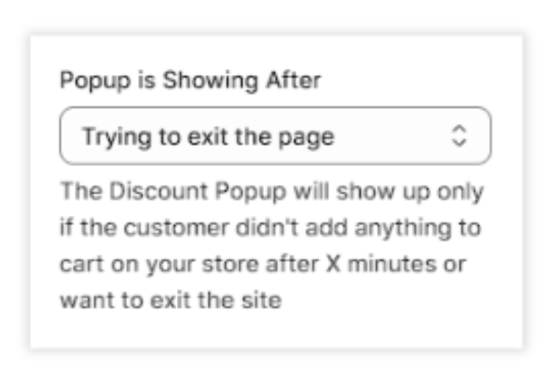The height and width of the screenshot is (392, 553).
Task: Click the up-down chevron arrows icon
Action: tap(459, 136)
